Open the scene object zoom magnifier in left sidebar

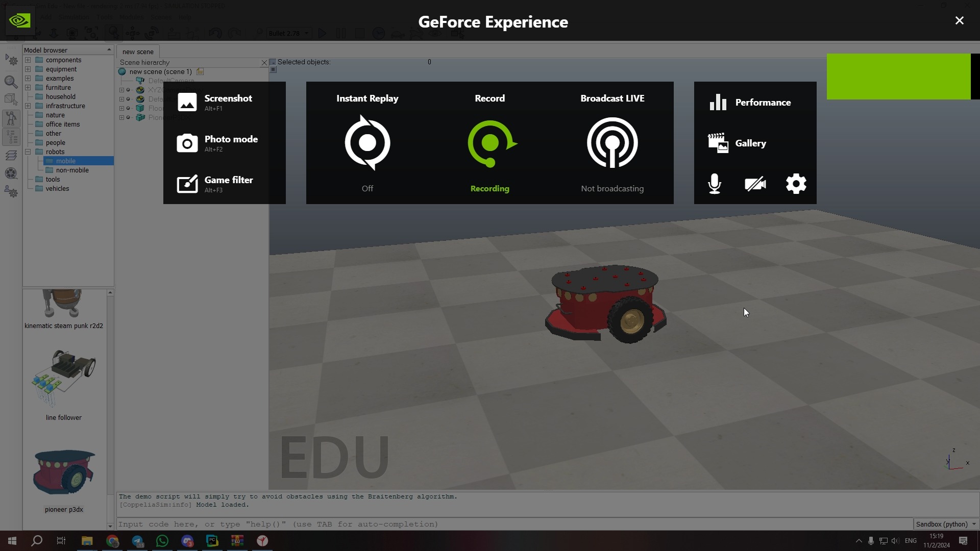(x=11, y=82)
